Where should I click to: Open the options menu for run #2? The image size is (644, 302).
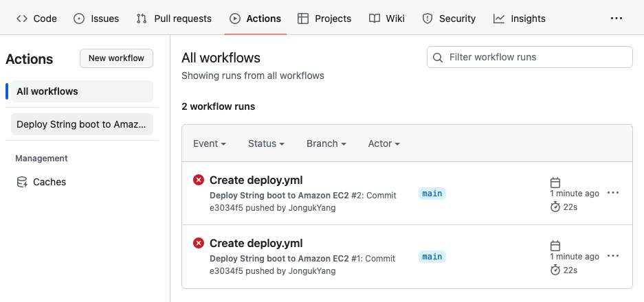click(x=613, y=193)
